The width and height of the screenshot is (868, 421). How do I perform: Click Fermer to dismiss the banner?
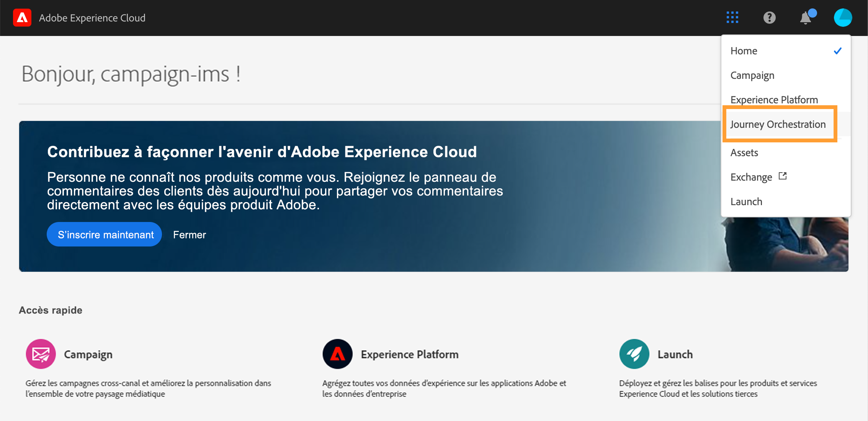point(189,235)
